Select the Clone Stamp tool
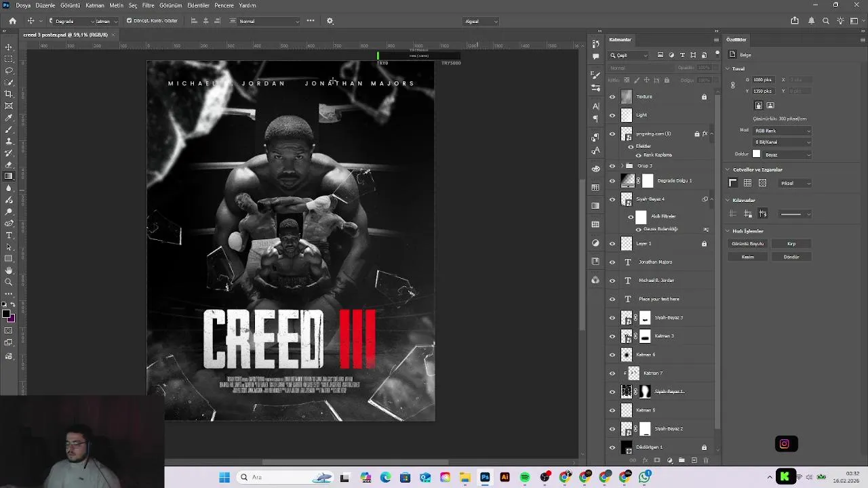Viewport: 868px width, 488px height. 9,141
